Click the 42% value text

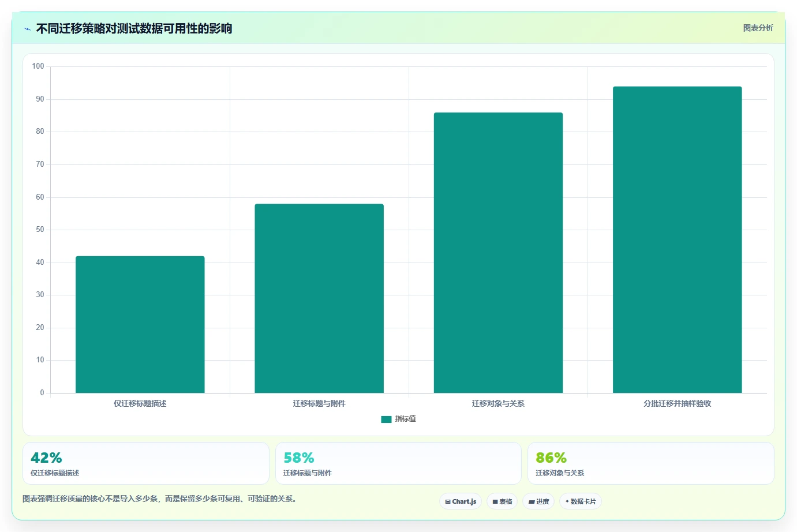[x=46, y=458]
